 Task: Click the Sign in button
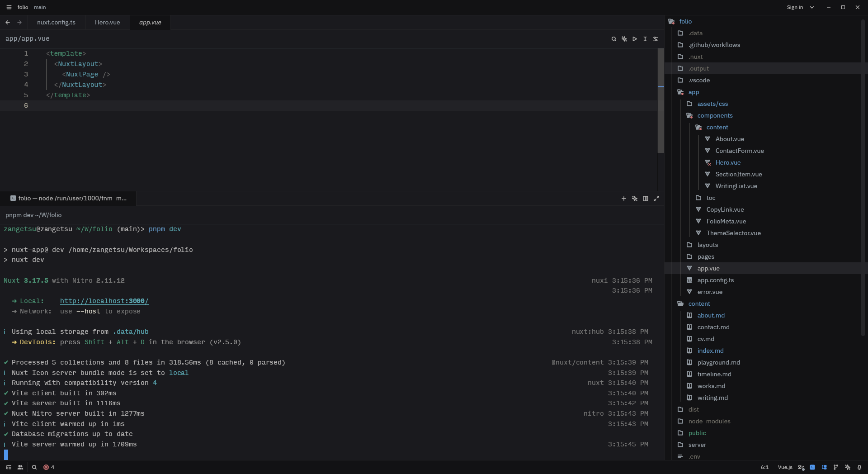795,7
